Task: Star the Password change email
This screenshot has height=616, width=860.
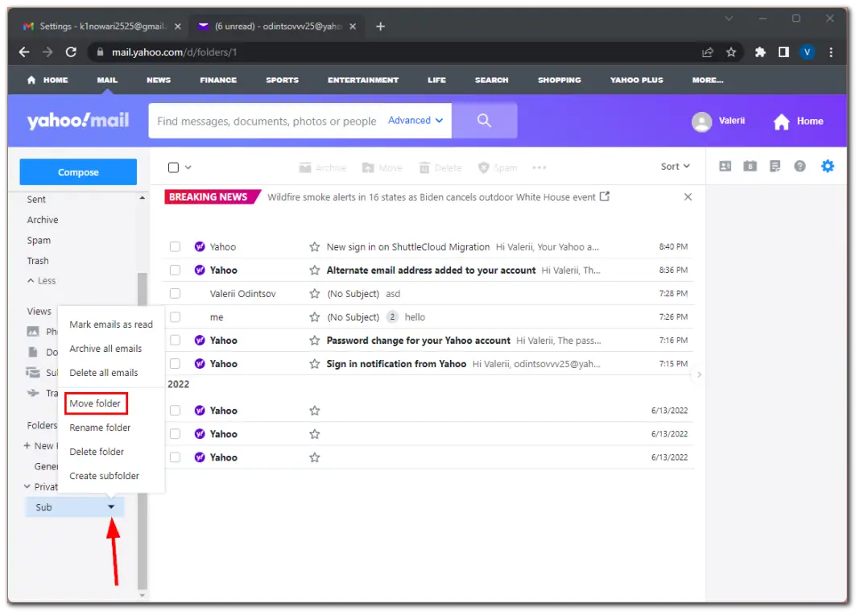Action: 314,341
